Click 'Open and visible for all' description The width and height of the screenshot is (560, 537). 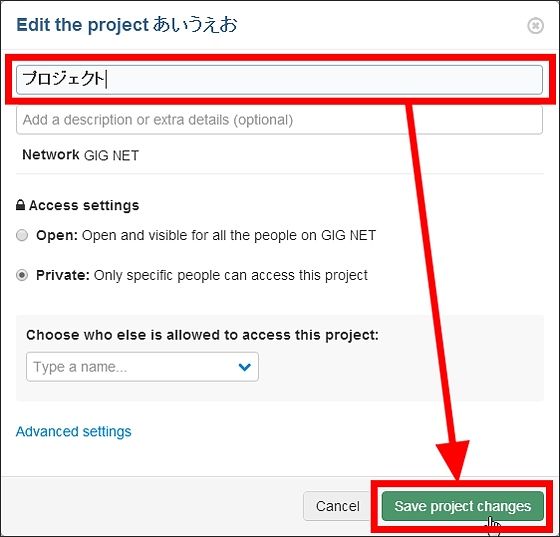point(229,235)
